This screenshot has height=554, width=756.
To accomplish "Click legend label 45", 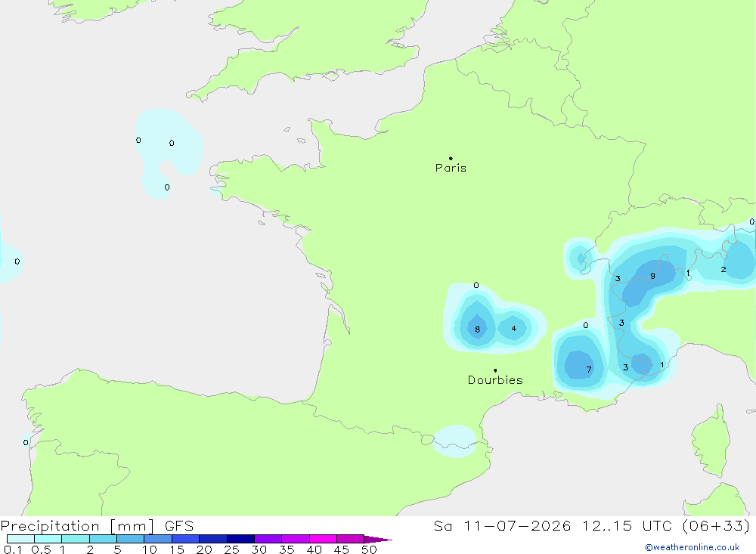I will pyautogui.click(x=342, y=549).
